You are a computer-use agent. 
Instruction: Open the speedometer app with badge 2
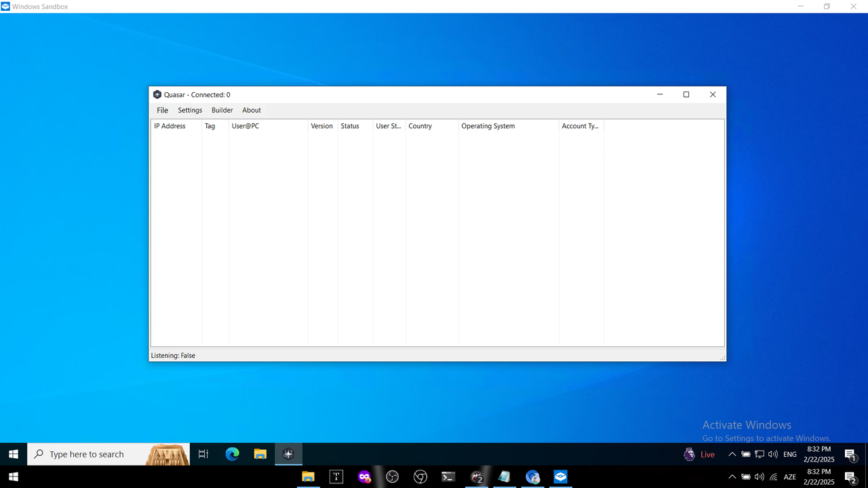coord(477,477)
